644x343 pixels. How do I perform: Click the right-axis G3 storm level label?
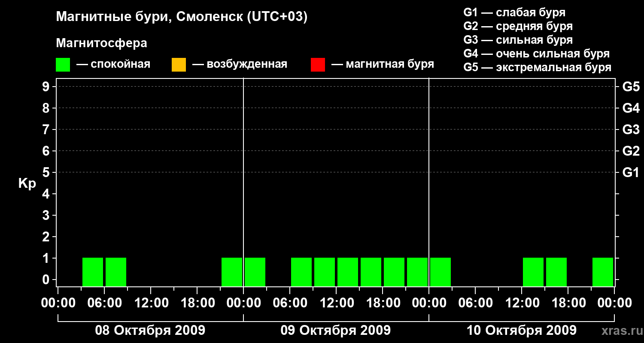tap(631, 129)
